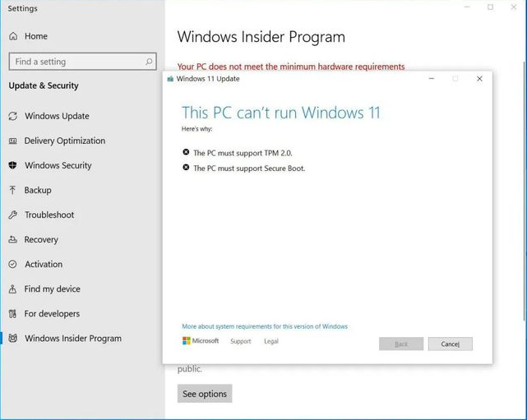
Task: Click the Delivery Optimization icon
Action: pos(13,141)
